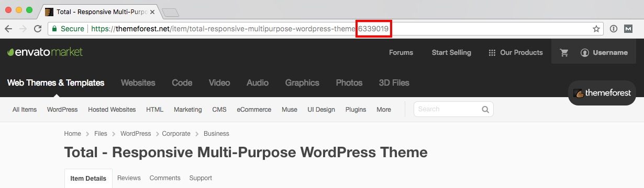Open the shopping cart icon
Image resolution: width=644 pixels, height=188 pixels.
[x=564, y=52]
